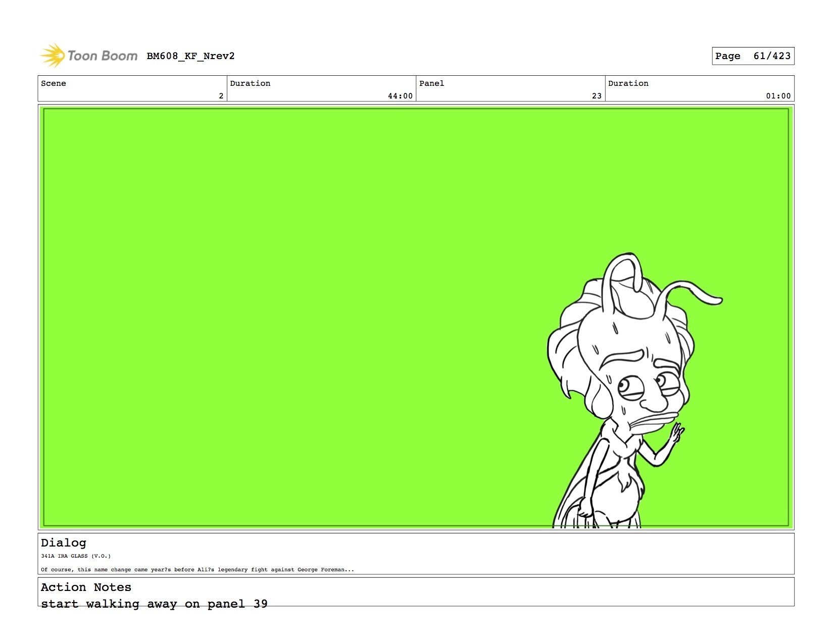Click the Panel label
The height and width of the screenshot is (644, 832).
click(x=431, y=83)
